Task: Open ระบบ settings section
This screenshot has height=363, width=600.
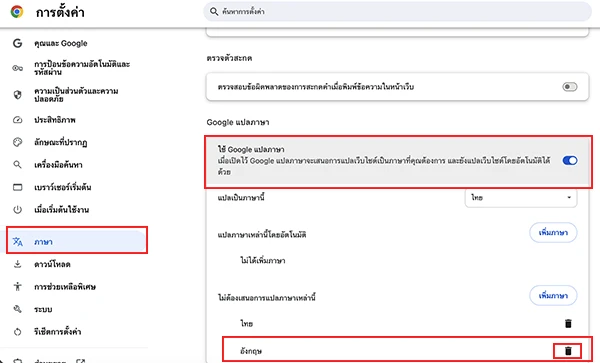Action: (43, 309)
